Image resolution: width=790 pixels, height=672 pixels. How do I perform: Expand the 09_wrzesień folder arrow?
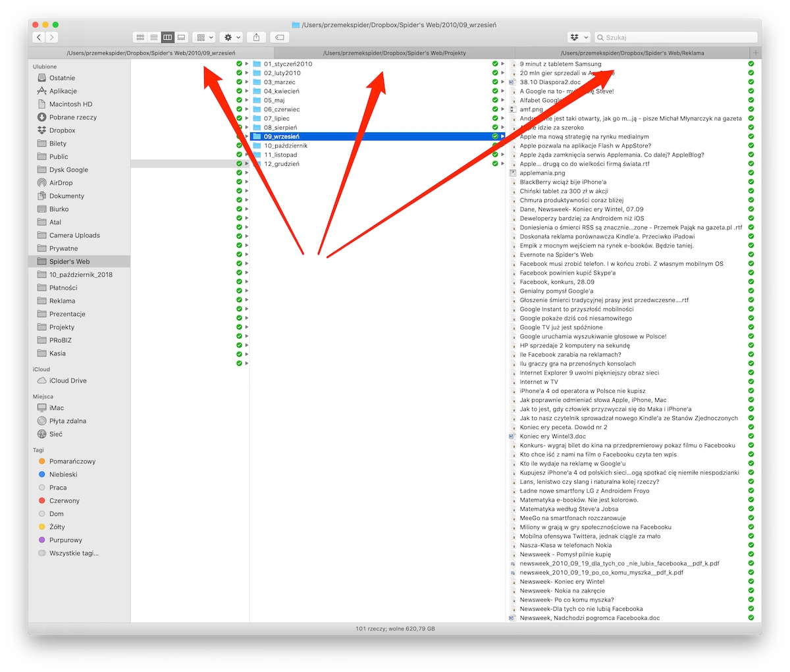(x=502, y=136)
